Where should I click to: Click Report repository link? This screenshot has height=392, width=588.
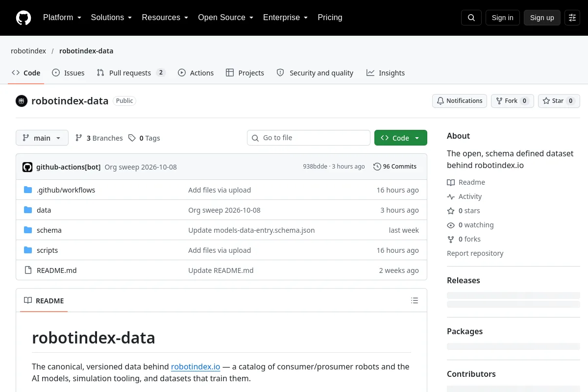(475, 253)
